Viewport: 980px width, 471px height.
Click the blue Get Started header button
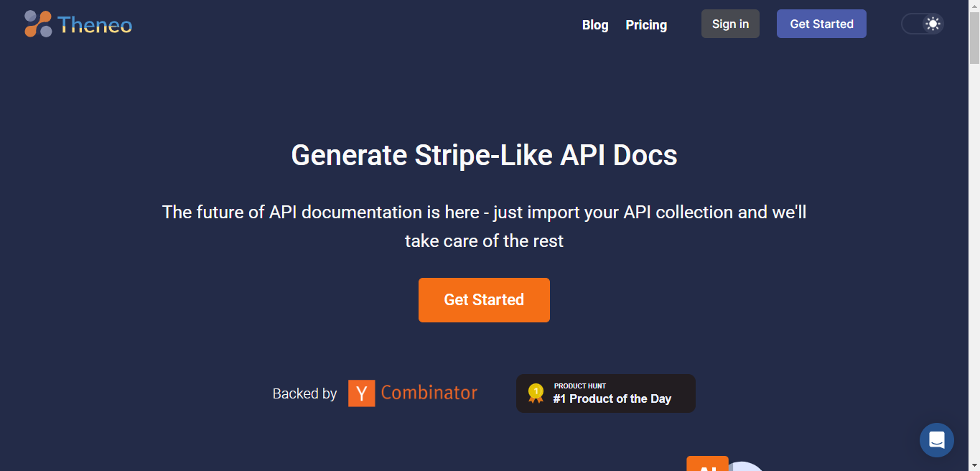click(821, 24)
